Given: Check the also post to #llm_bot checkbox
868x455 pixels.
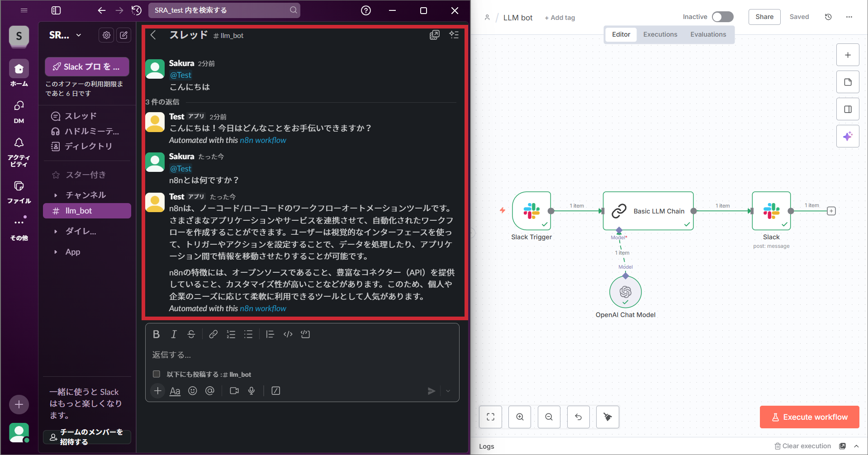Looking at the screenshot, I should click(157, 374).
